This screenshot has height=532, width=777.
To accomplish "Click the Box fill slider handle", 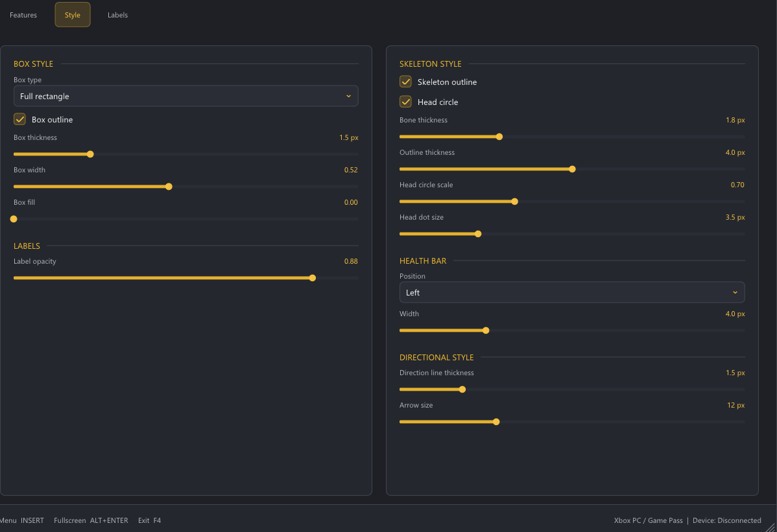I will pyautogui.click(x=14, y=219).
